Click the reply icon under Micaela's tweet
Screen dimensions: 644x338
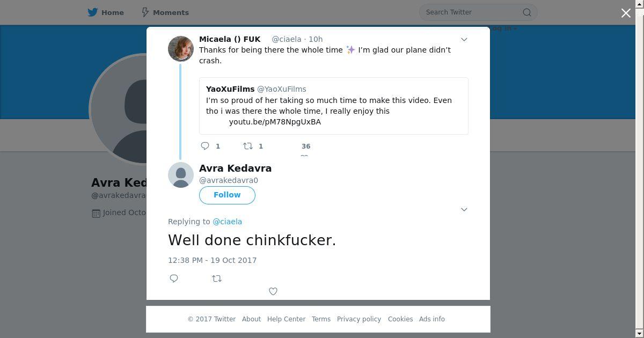coord(205,146)
